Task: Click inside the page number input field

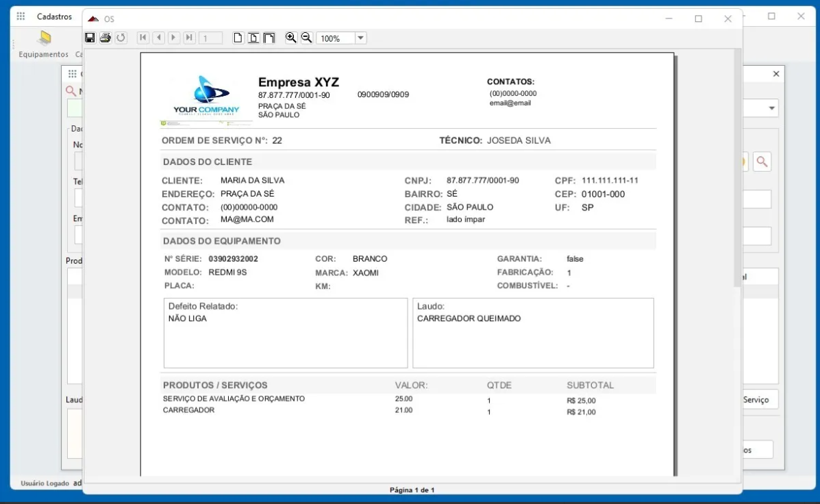Action: [x=210, y=38]
